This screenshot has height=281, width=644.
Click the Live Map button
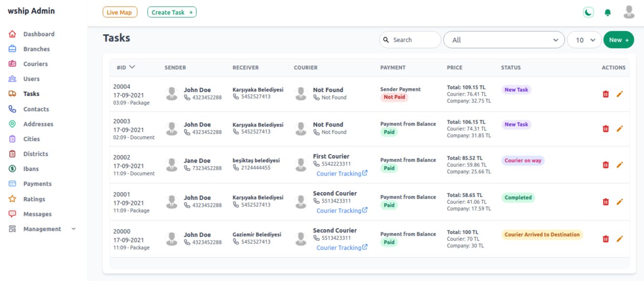(120, 13)
